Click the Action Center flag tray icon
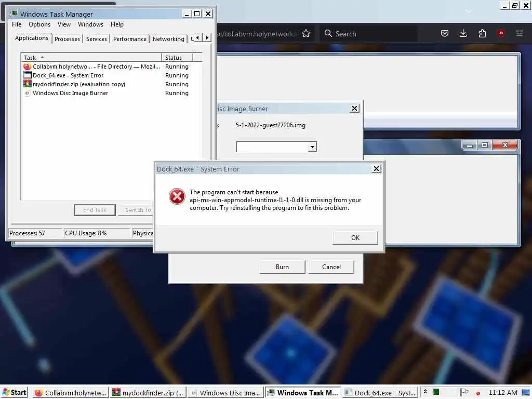The image size is (532, 399). pos(464,392)
